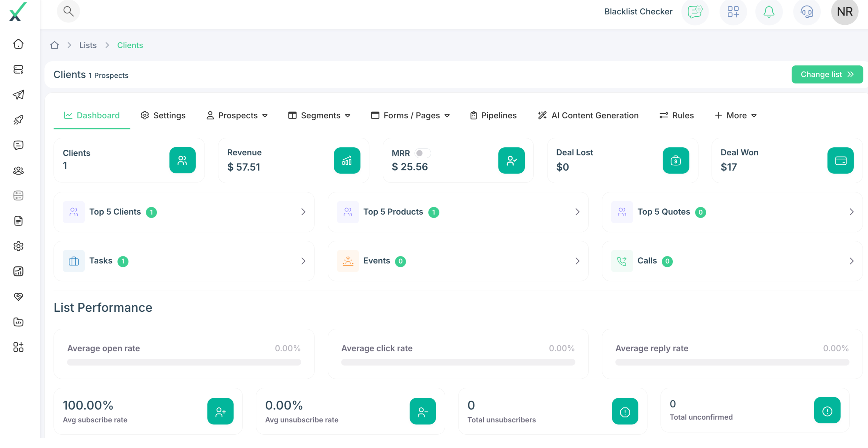Viewport: 868px width, 448px height.
Task: Click the Average open rate progress bar
Action: (184, 362)
